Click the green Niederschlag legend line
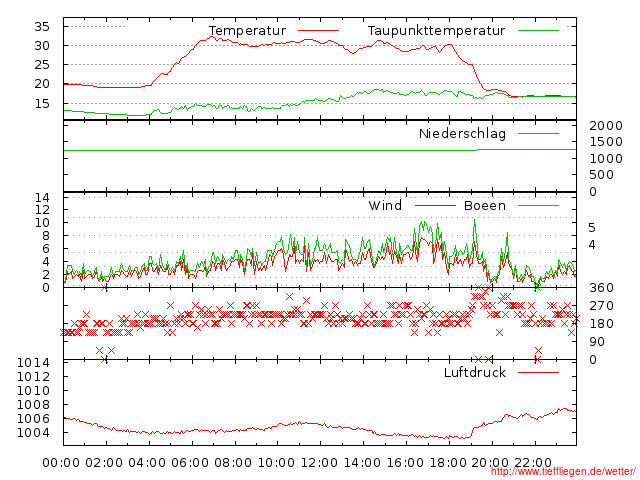The image size is (640, 480). [x=538, y=133]
